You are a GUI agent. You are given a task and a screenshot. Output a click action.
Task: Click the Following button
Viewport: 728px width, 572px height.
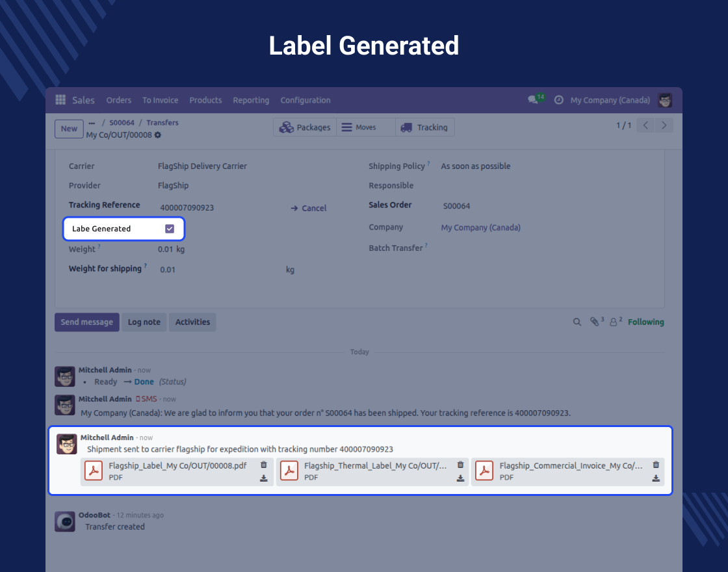click(x=646, y=322)
